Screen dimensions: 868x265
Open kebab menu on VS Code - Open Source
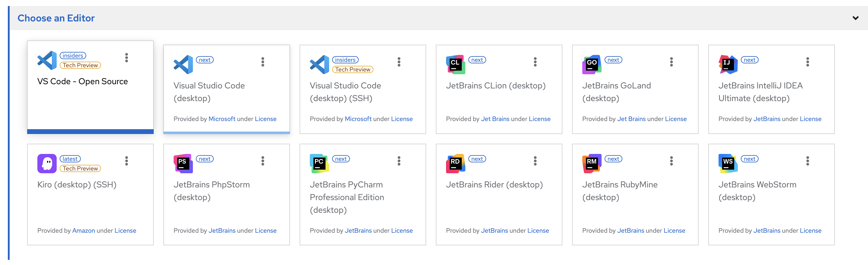pyautogui.click(x=127, y=58)
